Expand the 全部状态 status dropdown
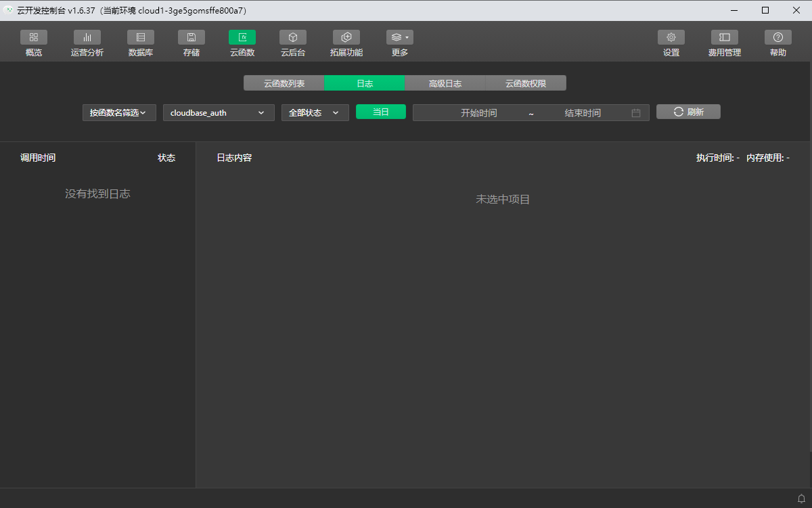This screenshot has height=508, width=812. (315, 113)
